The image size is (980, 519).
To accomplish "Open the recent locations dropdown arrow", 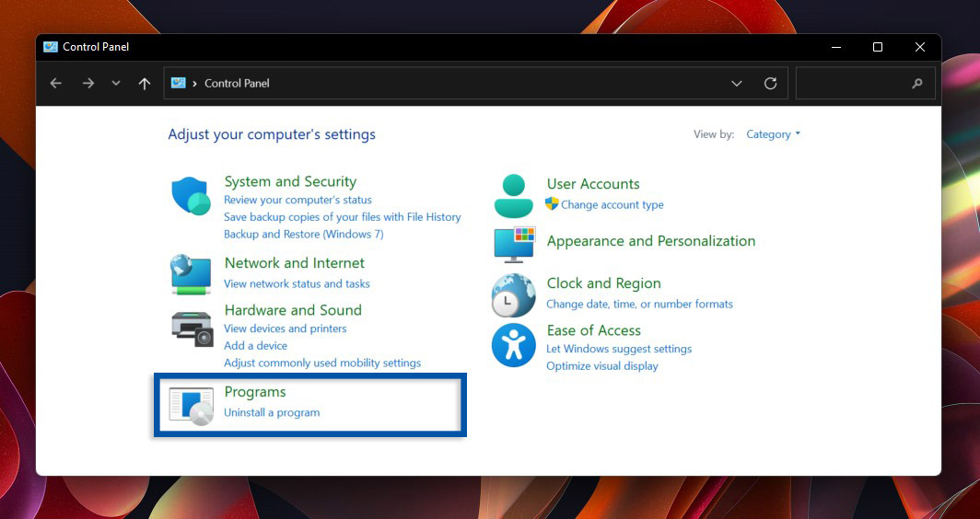I will 116,83.
